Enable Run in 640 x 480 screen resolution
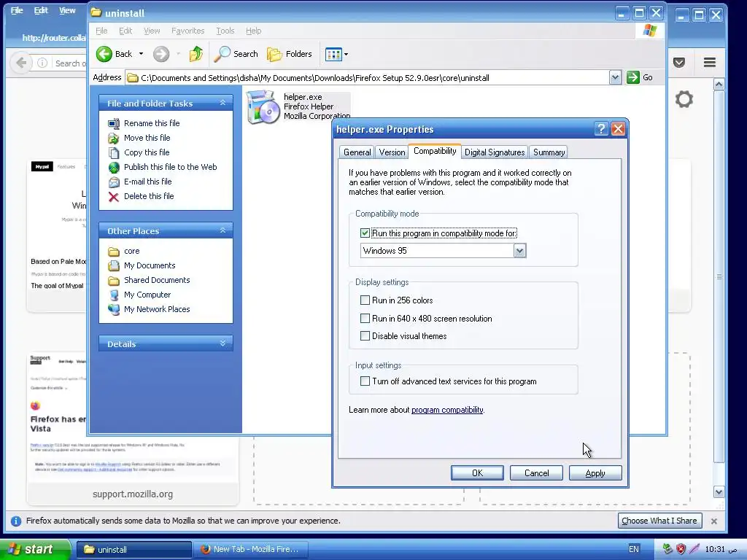Image resolution: width=747 pixels, height=560 pixels. [x=365, y=318]
